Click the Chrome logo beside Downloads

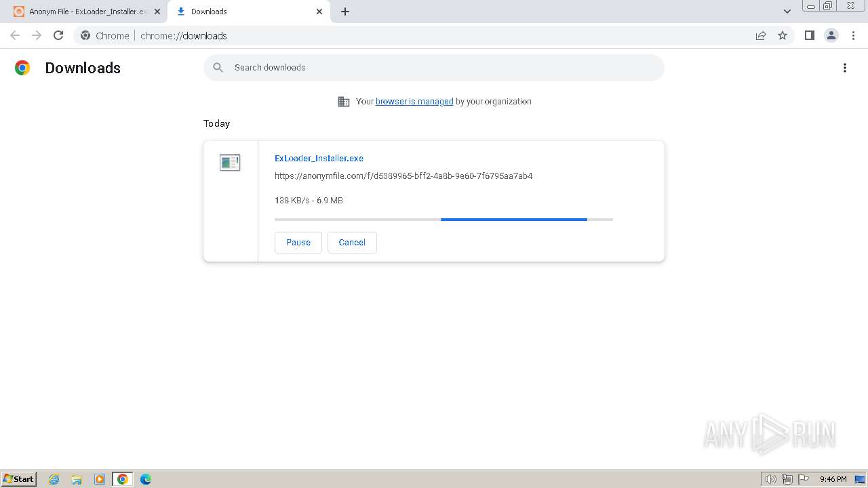pyautogui.click(x=22, y=68)
